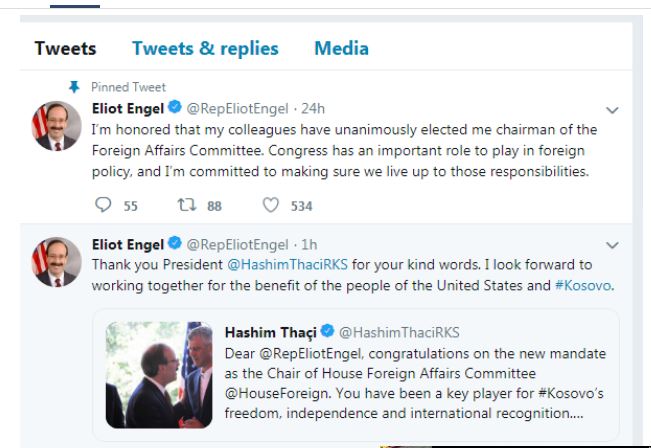Click the pushpin icon beside Pinned Tweet
Viewport: 651px width, 448px height.
coord(74,87)
